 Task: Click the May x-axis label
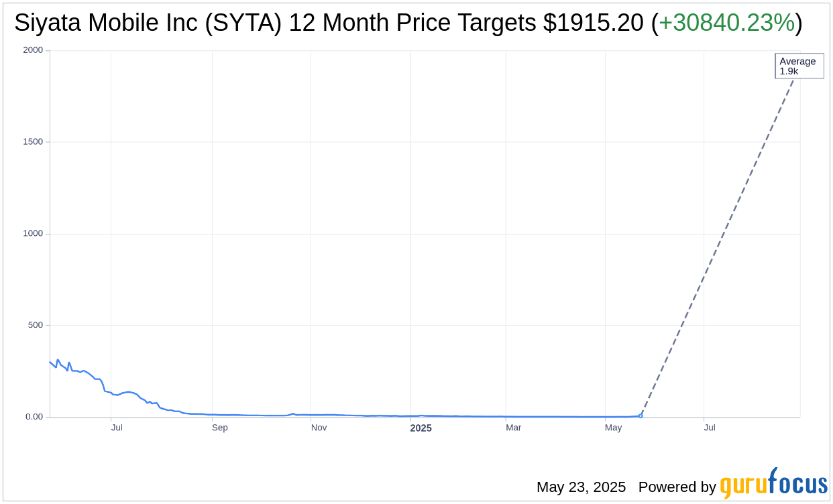tap(613, 428)
